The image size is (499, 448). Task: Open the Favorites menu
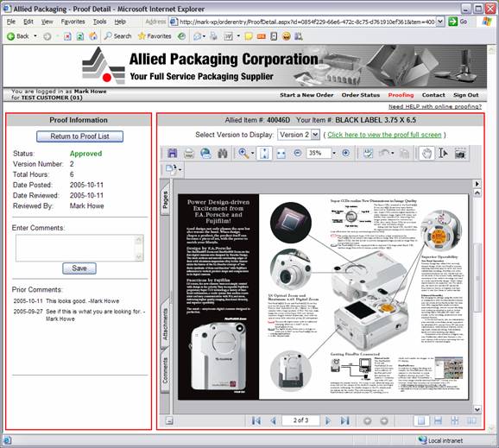73,22
